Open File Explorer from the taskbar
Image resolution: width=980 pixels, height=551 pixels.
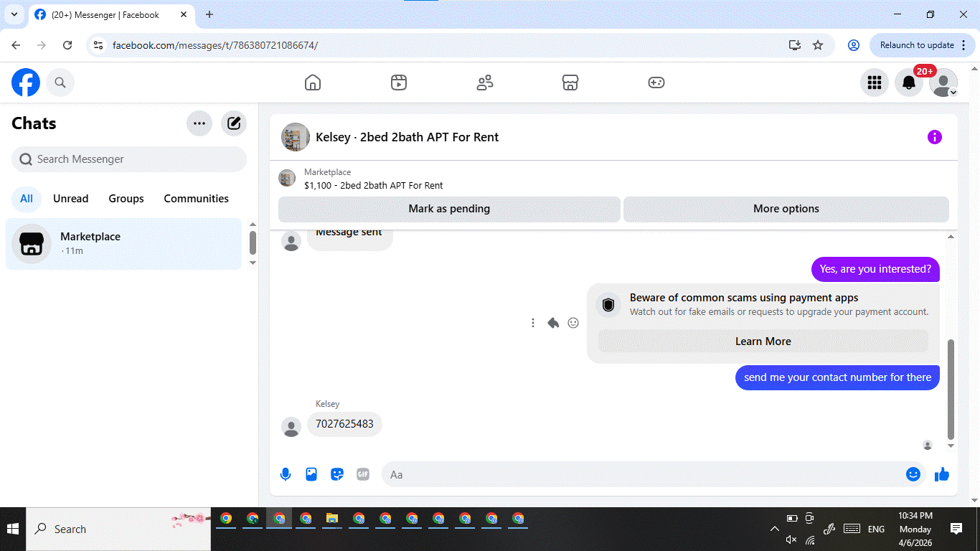coord(332,519)
